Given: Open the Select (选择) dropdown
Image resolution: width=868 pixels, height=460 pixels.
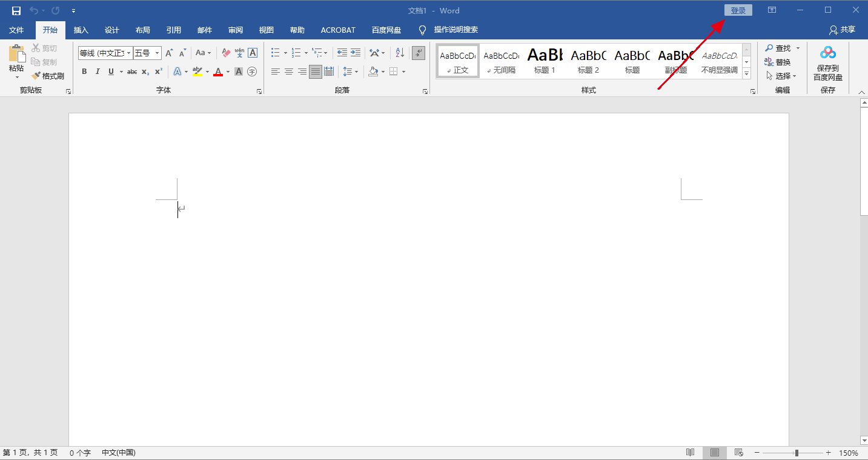Looking at the screenshot, I should (x=782, y=76).
